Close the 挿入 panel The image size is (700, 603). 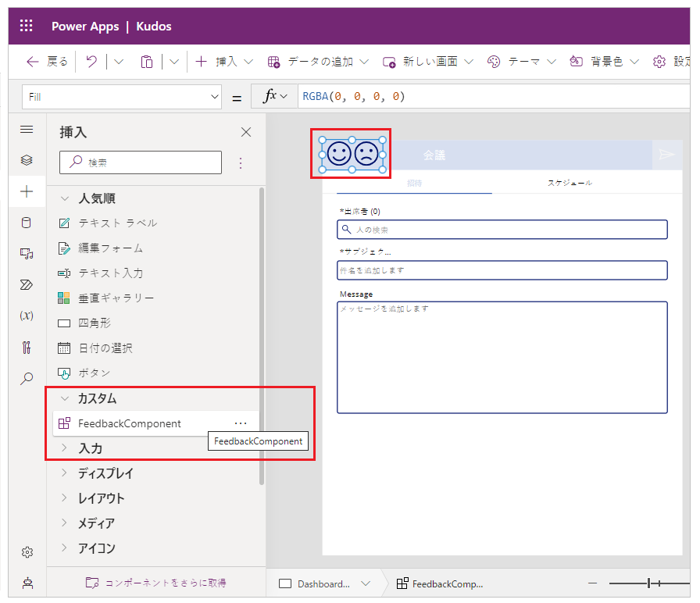tap(246, 133)
